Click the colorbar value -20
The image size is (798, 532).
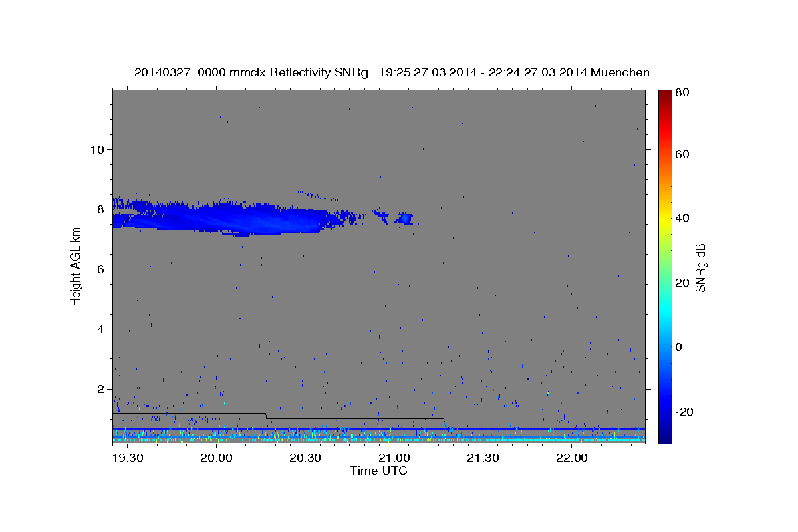(684, 412)
